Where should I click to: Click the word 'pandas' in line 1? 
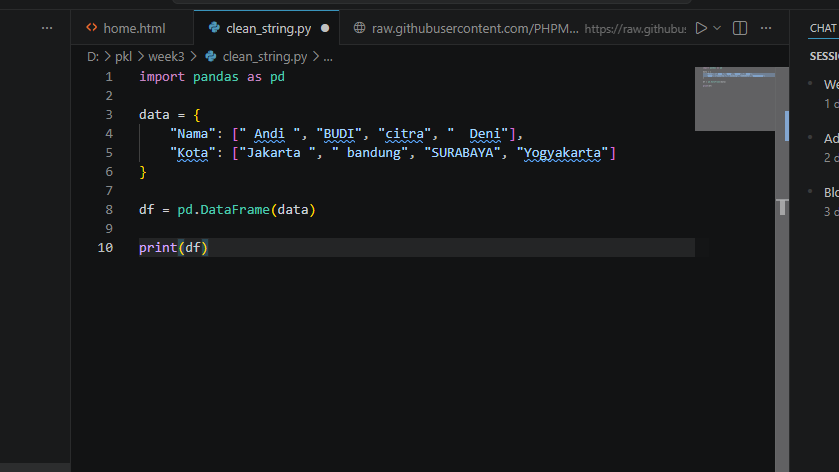[x=216, y=77]
